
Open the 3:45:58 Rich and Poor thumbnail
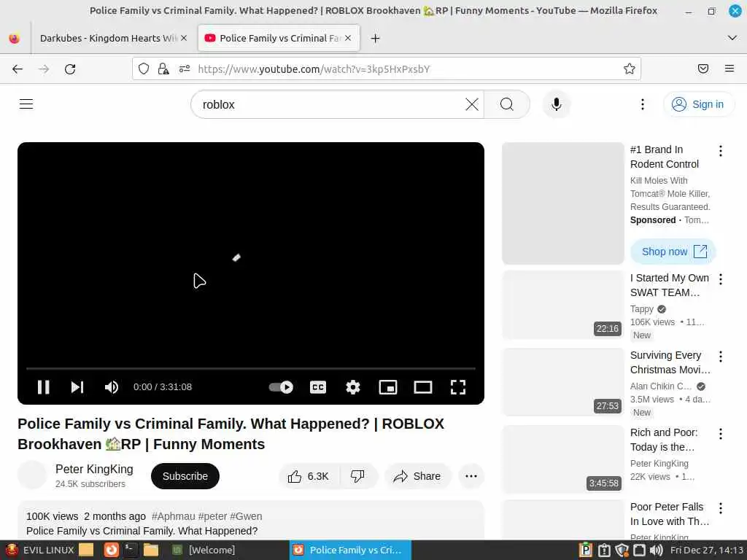tap(563, 459)
